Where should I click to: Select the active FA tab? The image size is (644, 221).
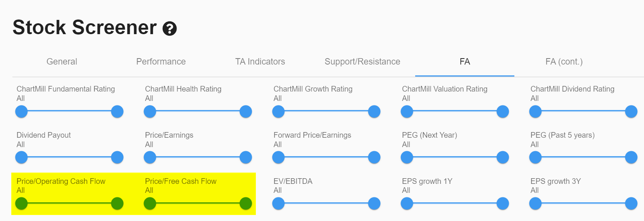464,62
